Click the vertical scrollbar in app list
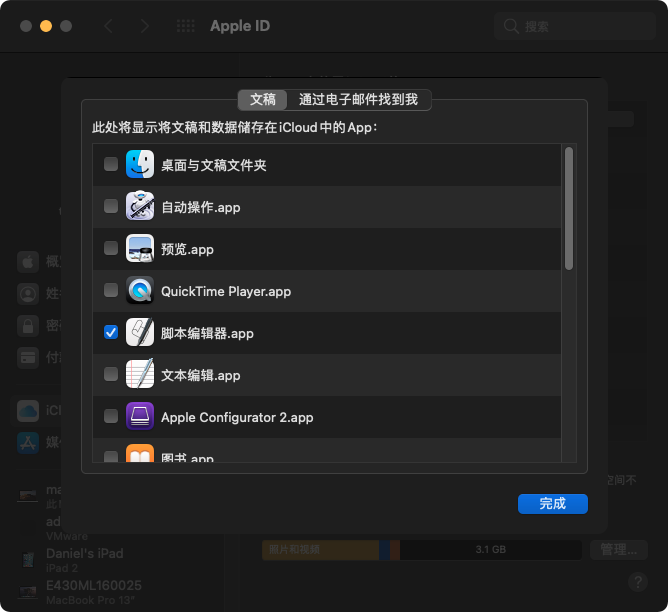Screen dimensions: 668x612 point(569,208)
